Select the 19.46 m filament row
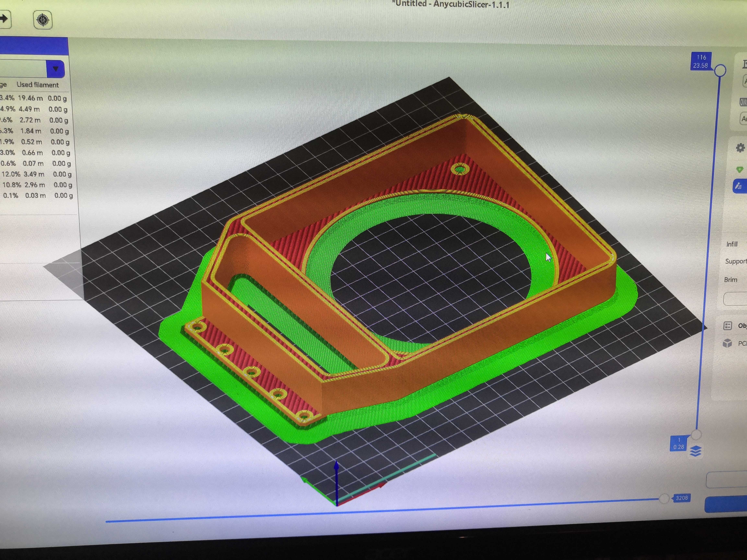Image resolution: width=747 pixels, height=560 pixels. [x=34, y=98]
